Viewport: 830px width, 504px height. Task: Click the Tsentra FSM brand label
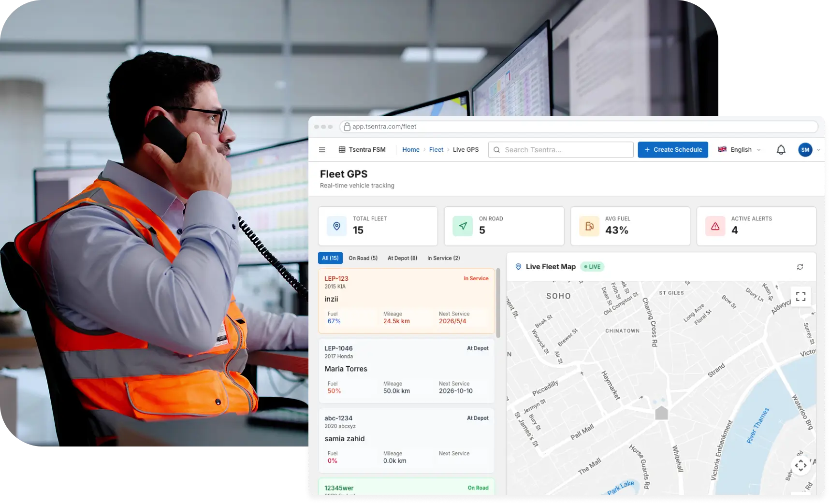point(367,150)
